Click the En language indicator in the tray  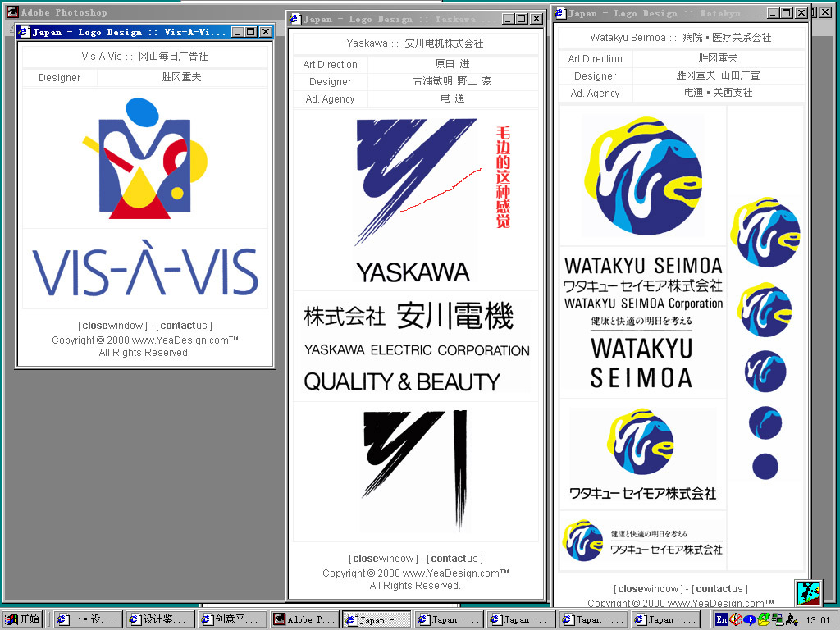click(x=722, y=619)
